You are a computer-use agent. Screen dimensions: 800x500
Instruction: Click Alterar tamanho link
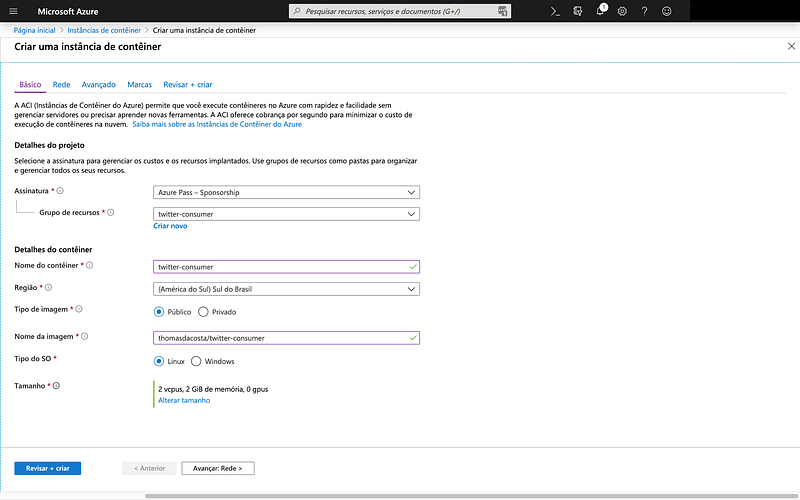pos(184,401)
